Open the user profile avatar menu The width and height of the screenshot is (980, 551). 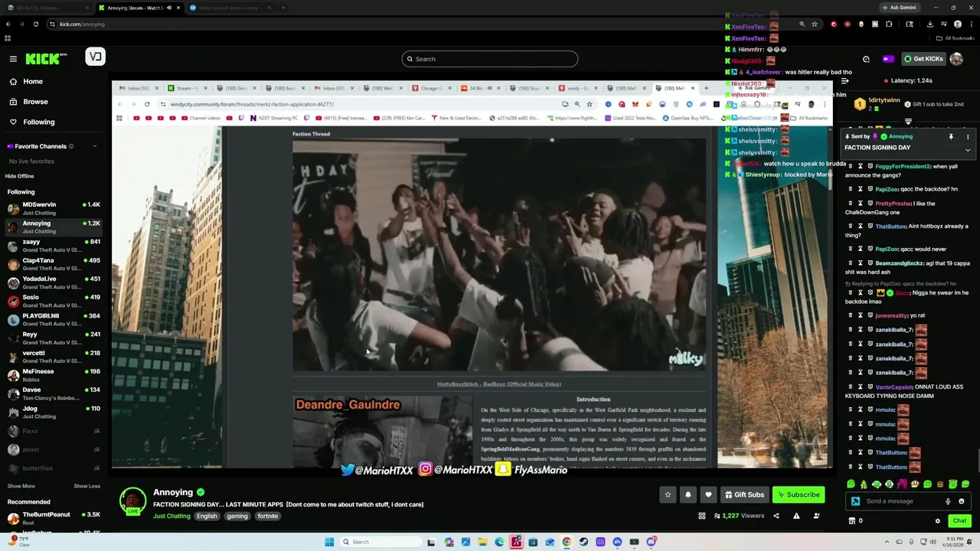click(x=956, y=59)
